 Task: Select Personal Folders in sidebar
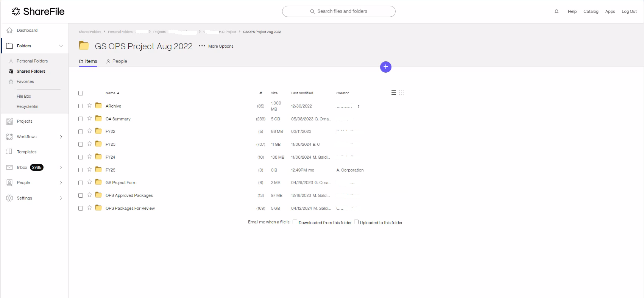(32, 61)
